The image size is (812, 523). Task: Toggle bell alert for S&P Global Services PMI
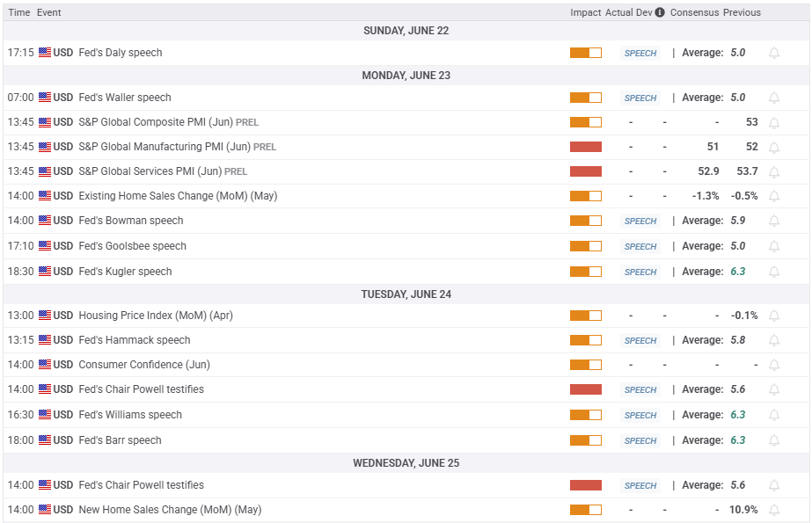[773, 171]
